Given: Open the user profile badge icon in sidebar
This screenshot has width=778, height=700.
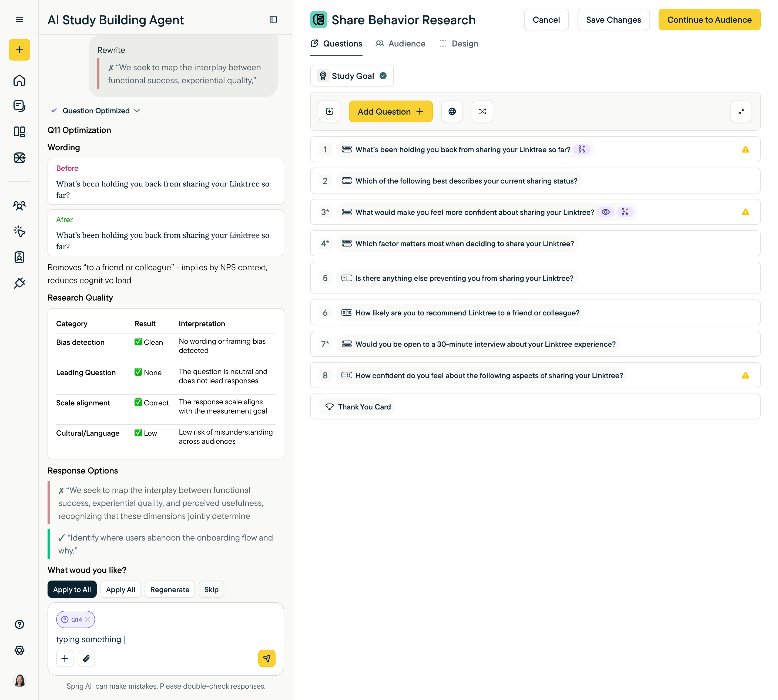Looking at the screenshot, I should click(x=19, y=257).
